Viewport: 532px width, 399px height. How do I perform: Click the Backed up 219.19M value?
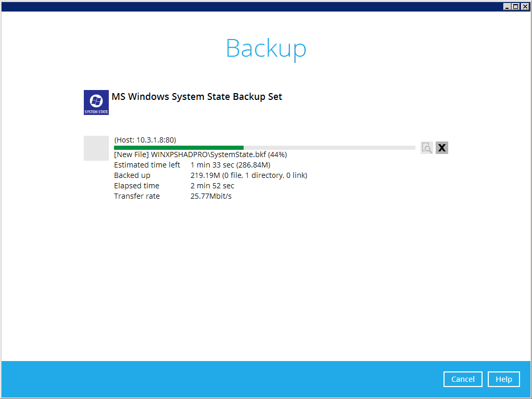(248, 175)
